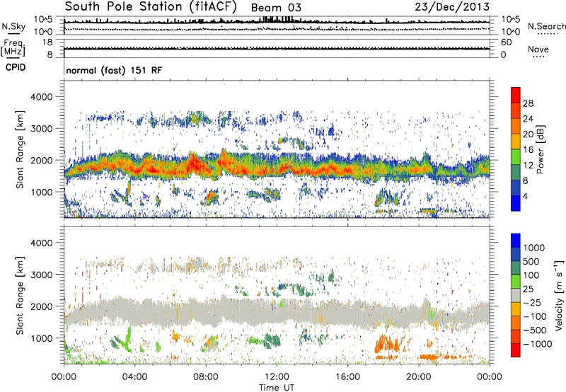The width and height of the screenshot is (566, 392).
Task: Click the blue bottom of the power colorbar
Action: [x=516, y=203]
